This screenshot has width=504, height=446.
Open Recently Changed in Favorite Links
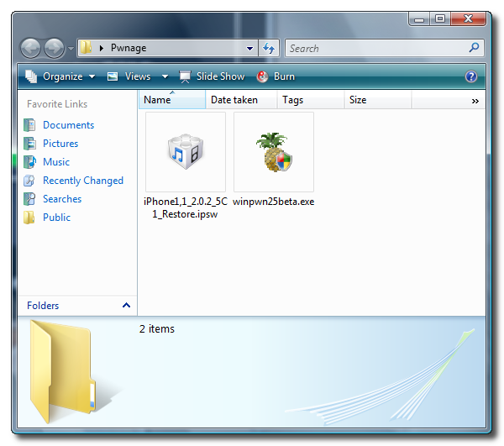(x=83, y=181)
